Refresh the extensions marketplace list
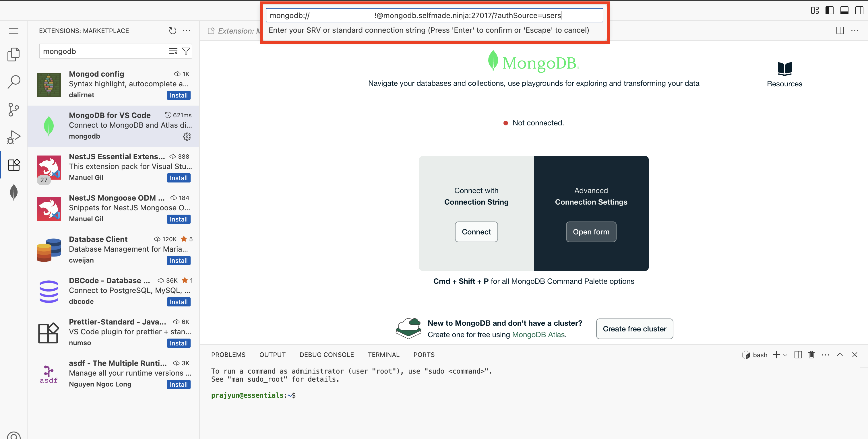Image resolution: width=868 pixels, height=439 pixels. point(173,31)
